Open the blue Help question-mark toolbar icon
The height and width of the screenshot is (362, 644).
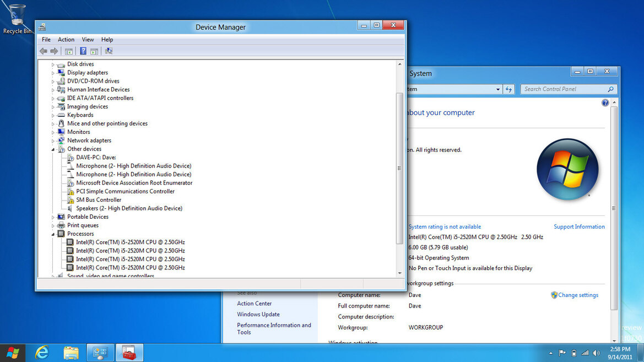(83, 51)
